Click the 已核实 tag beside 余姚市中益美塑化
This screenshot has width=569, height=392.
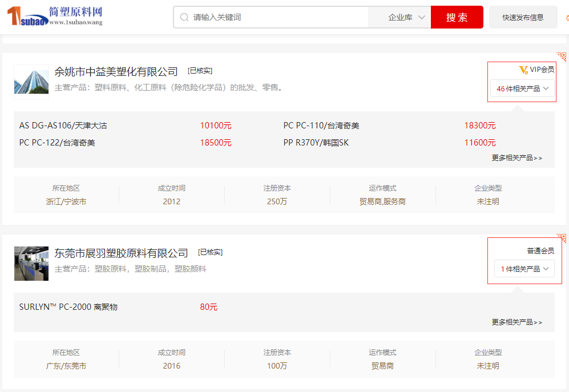tap(200, 71)
